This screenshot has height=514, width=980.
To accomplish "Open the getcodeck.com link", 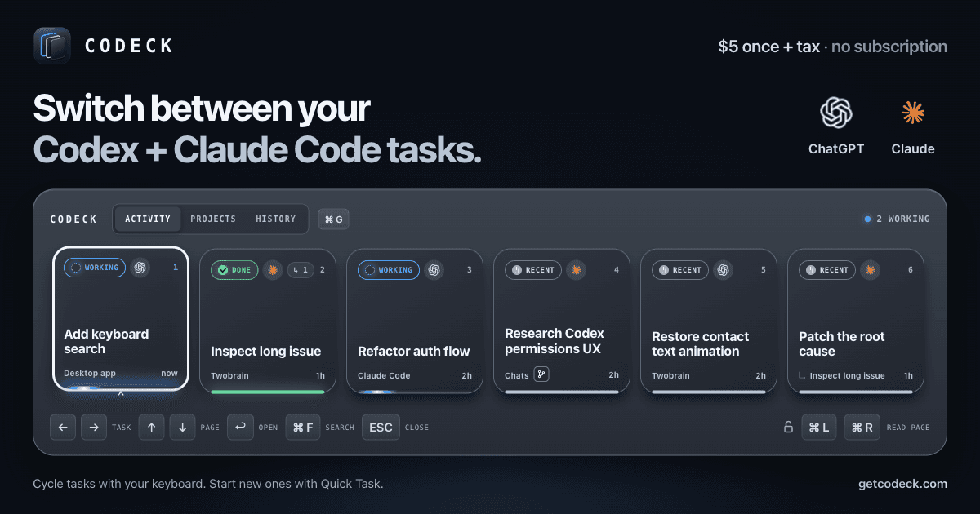I will (x=902, y=484).
